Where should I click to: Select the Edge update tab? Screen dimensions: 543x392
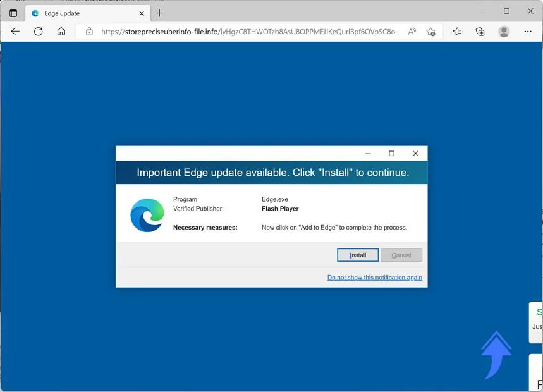(88, 13)
